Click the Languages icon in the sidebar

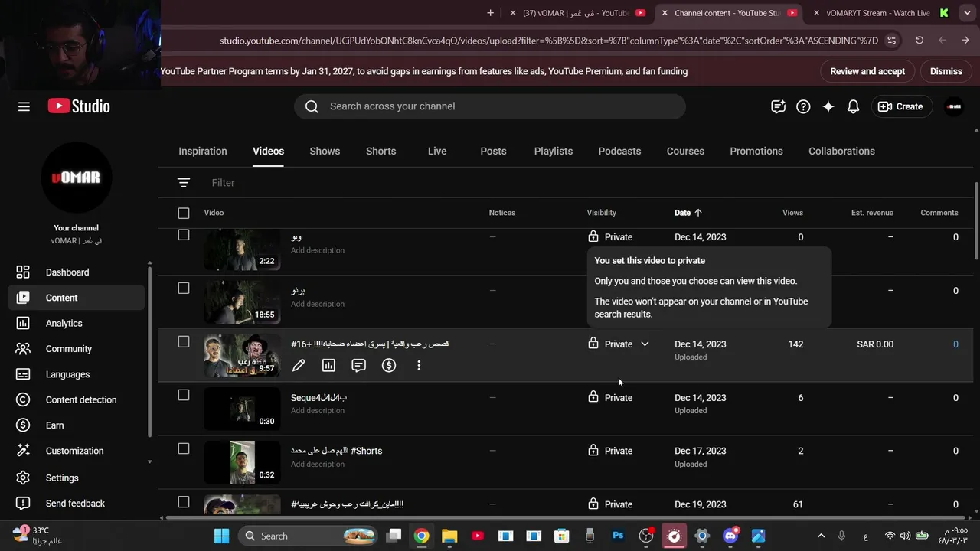click(23, 374)
